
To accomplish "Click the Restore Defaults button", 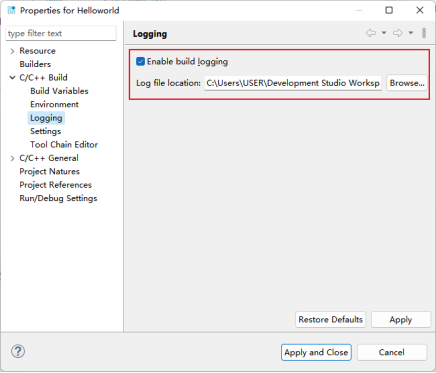I will click(x=331, y=320).
